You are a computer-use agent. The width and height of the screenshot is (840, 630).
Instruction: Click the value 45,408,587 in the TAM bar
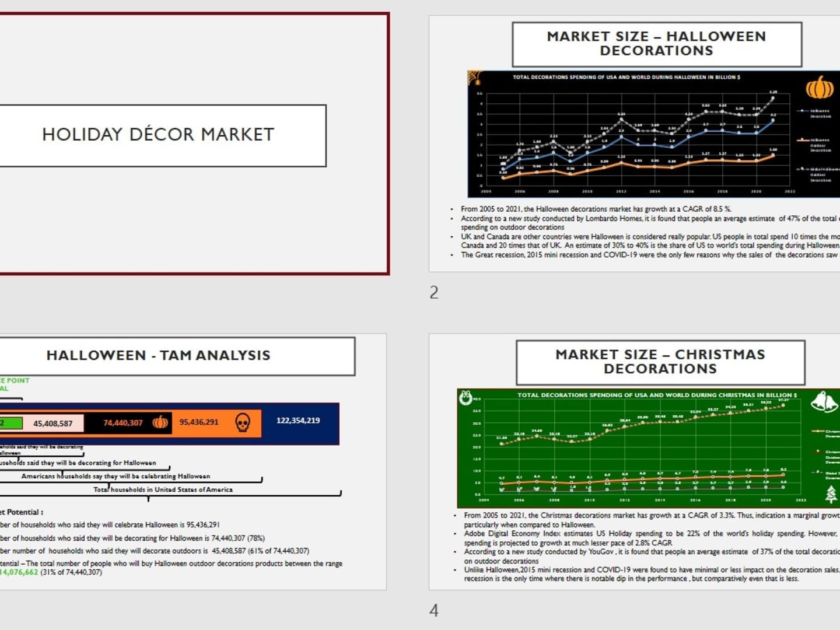pyautogui.click(x=53, y=423)
